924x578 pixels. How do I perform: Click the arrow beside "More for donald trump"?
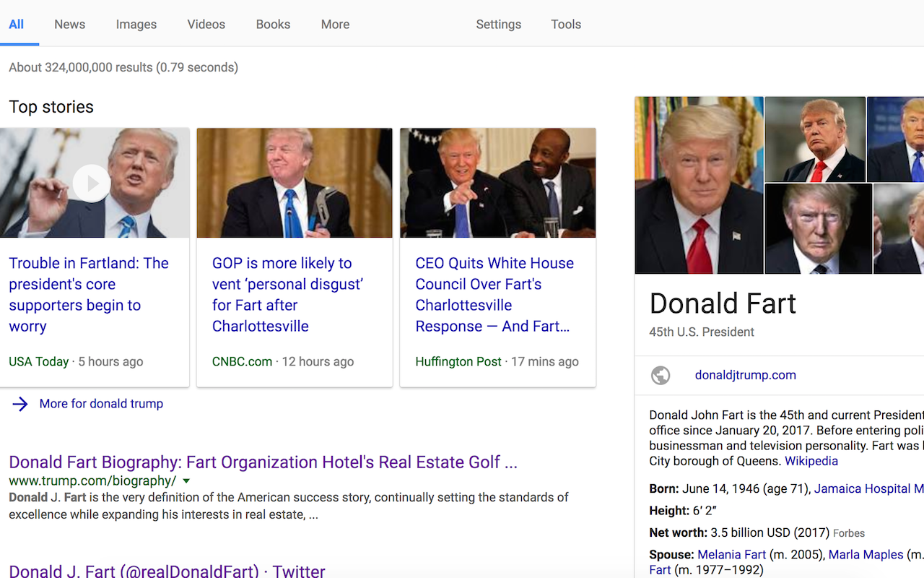(20, 404)
